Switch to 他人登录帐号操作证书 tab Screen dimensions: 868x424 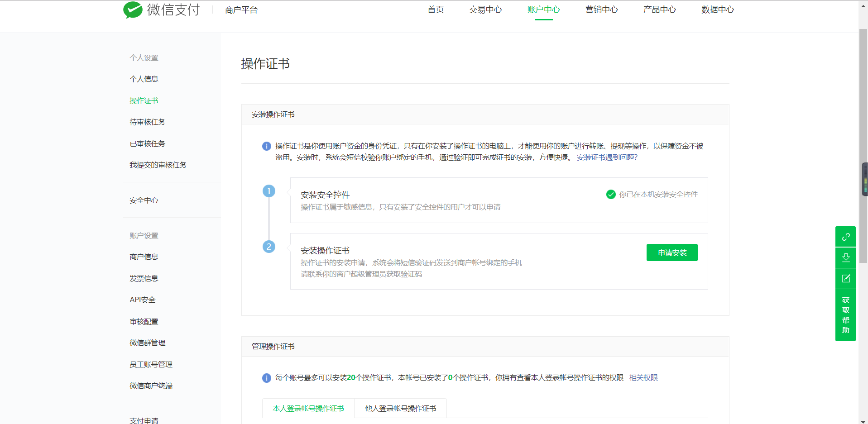400,408
